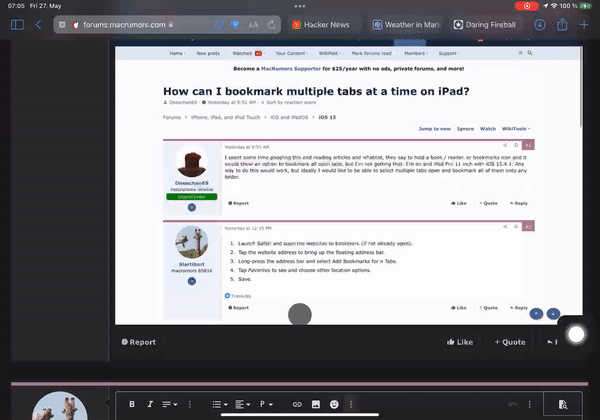Switch to the Hacker News tab
The image size is (600, 420).
tap(321, 25)
